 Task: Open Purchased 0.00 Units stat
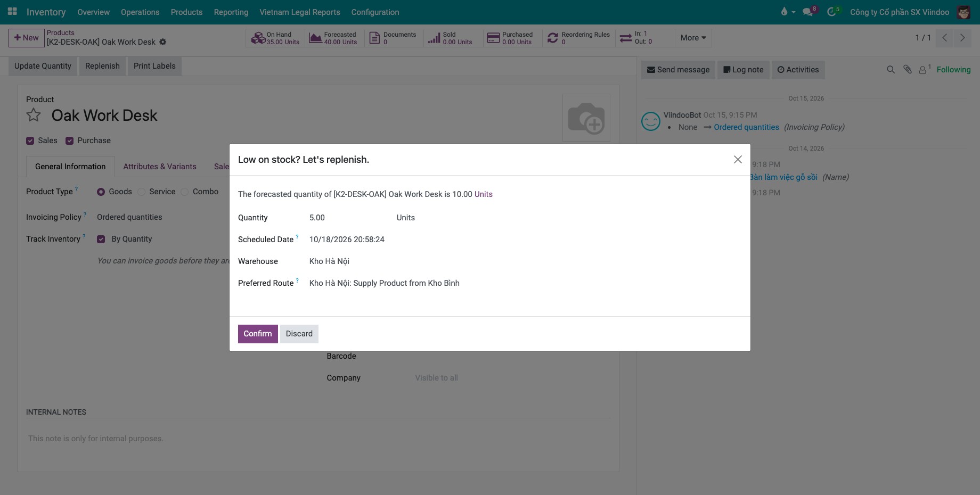point(513,38)
